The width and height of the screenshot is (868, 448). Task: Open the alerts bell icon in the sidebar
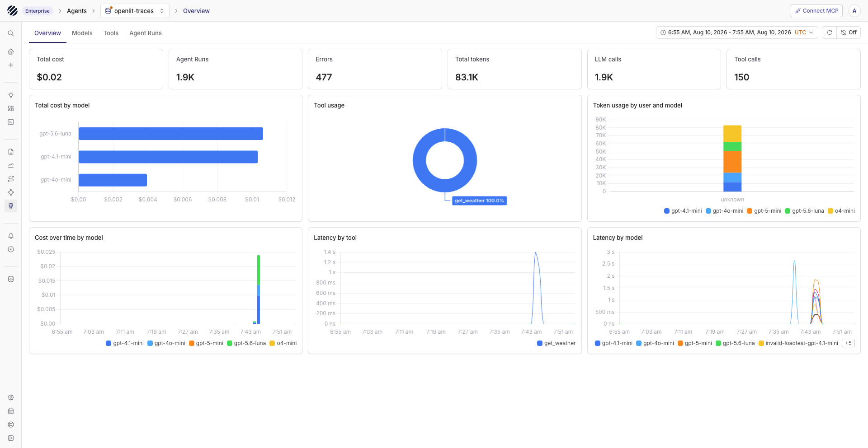(11, 236)
